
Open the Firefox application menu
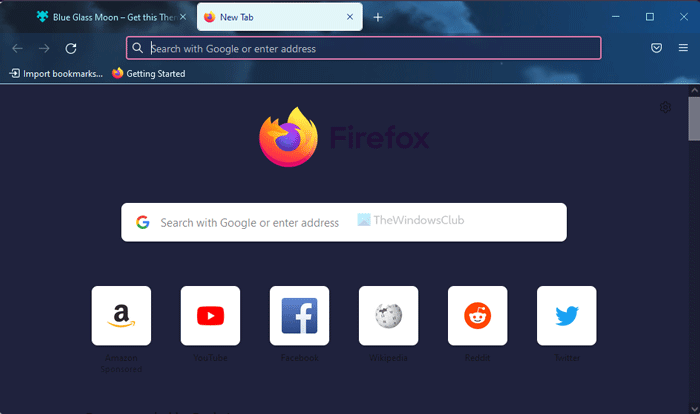tap(683, 48)
